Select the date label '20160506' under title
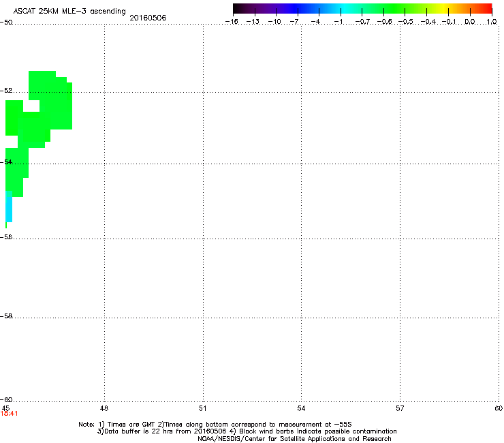Image resolution: width=504 pixels, height=443 pixels. [x=148, y=18]
